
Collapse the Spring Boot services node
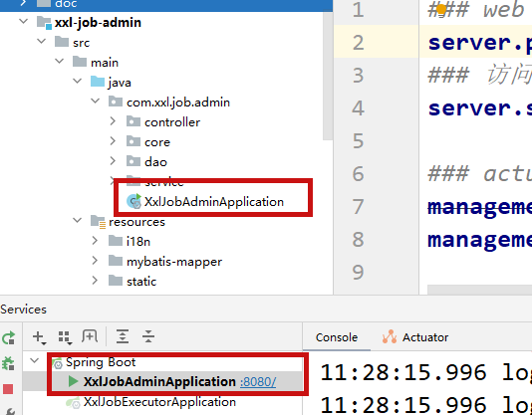(x=34, y=360)
